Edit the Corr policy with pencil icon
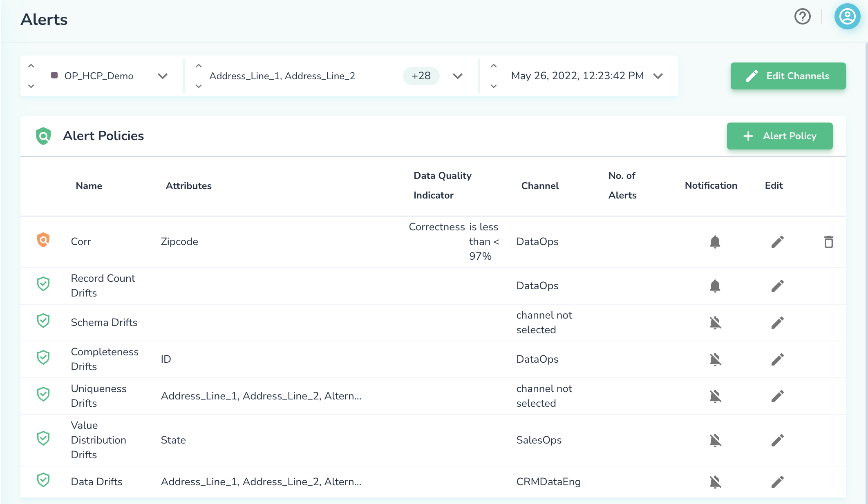Screen dimensions: 868x504 [777, 242]
